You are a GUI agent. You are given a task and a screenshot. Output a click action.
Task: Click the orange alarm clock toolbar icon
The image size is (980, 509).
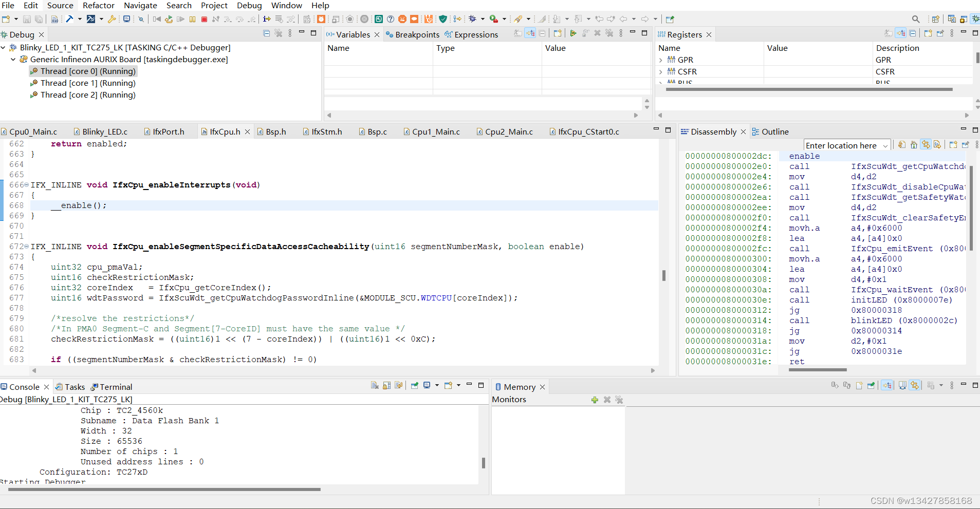321,19
